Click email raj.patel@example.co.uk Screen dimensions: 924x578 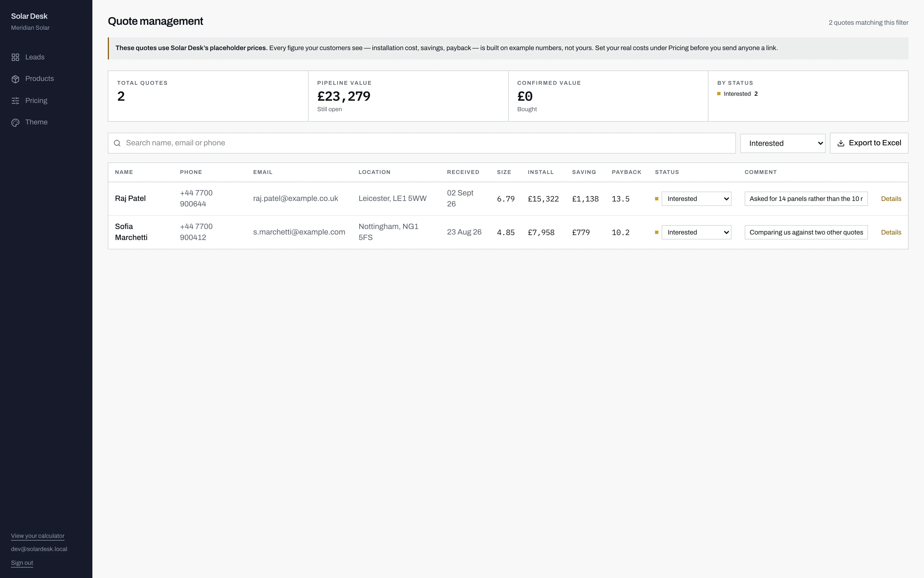(296, 198)
